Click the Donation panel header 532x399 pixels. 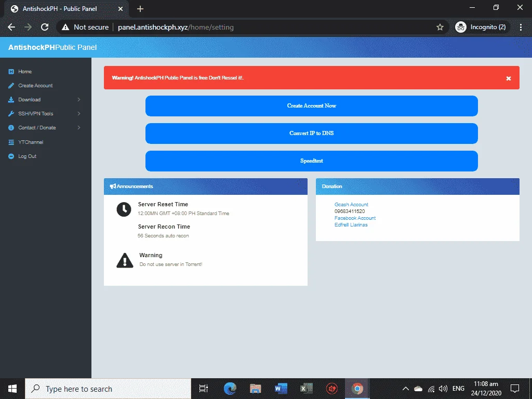(417, 187)
